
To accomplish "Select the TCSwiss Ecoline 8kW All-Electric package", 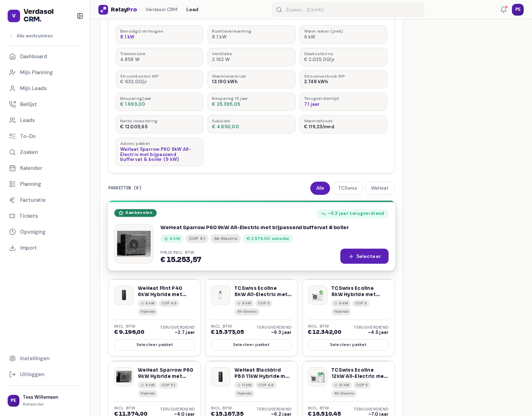I will (x=251, y=345).
